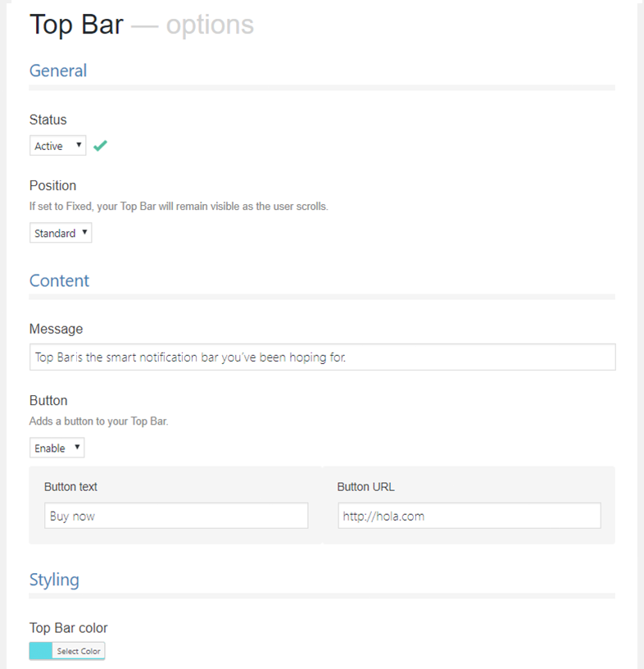Viewport: 644px width, 669px height.
Task: Click the Styling section heading
Action: point(54,580)
